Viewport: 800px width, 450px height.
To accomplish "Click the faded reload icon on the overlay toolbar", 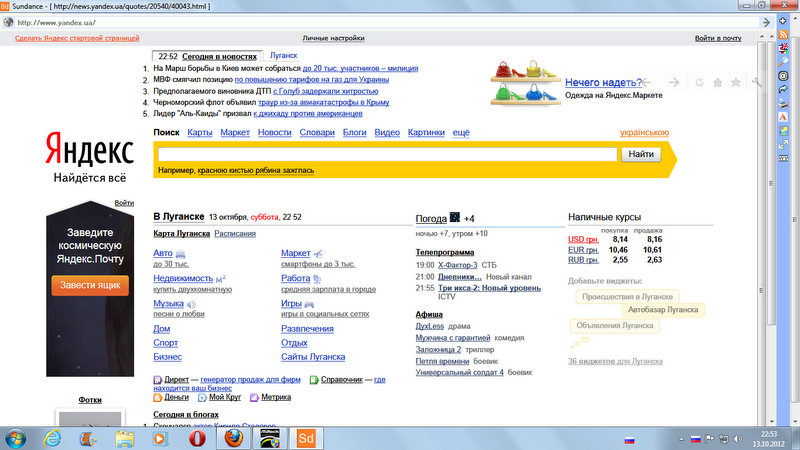I will (699, 82).
